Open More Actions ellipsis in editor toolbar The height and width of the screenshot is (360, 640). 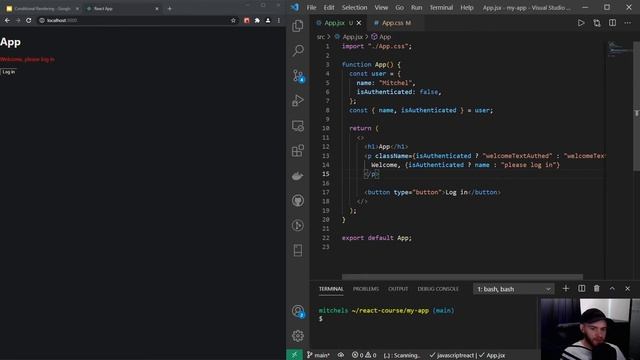coord(627,23)
